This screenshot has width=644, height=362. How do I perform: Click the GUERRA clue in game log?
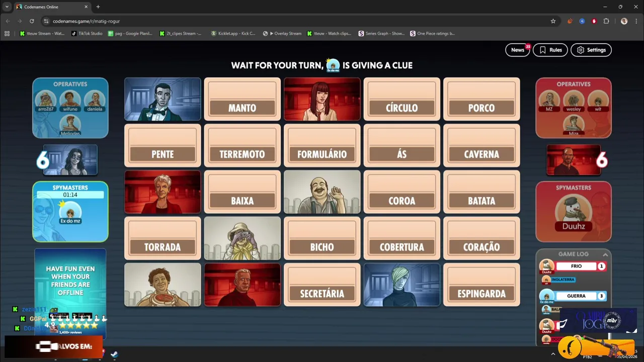(x=576, y=296)
